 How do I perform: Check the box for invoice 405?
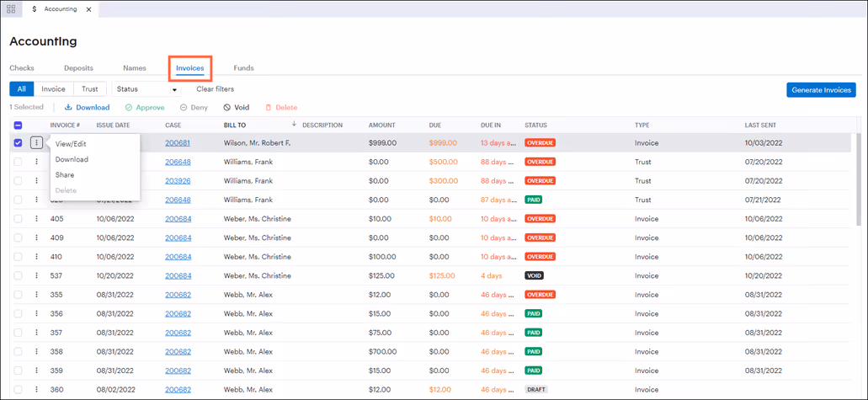pyautogui.click(x=19, y=219)
